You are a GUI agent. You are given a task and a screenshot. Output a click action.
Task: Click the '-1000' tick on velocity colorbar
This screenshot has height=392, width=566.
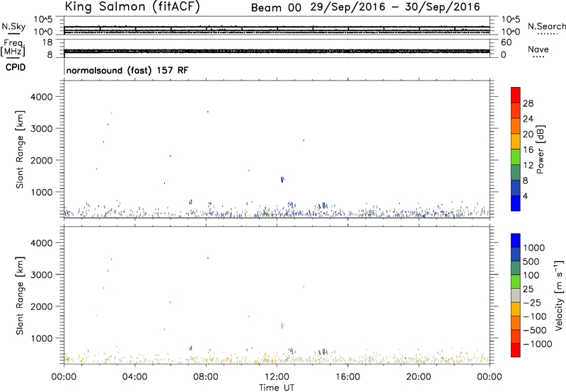pyautogui.click(x=537, y=344)
